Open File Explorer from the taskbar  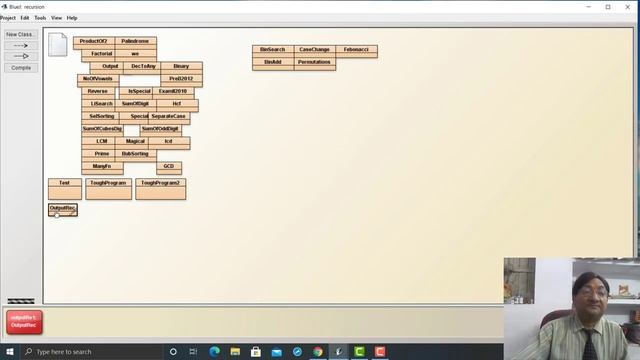(235, 351)
